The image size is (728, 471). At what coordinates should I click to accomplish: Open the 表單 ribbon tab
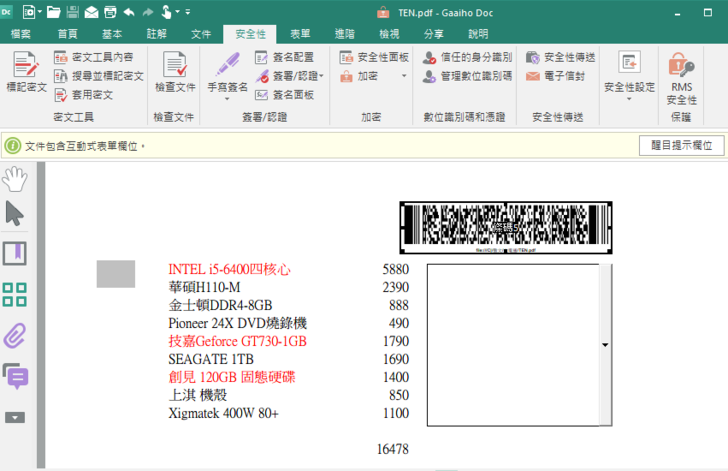300,34
